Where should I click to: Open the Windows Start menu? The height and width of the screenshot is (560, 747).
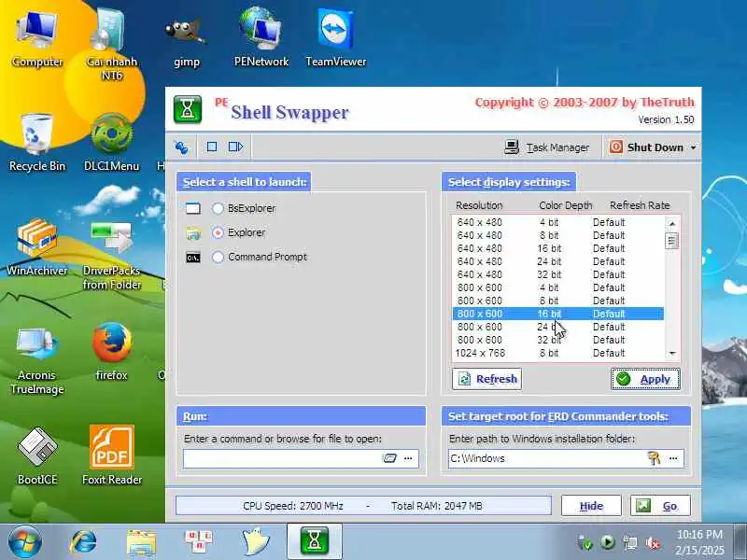pos(25,542)
